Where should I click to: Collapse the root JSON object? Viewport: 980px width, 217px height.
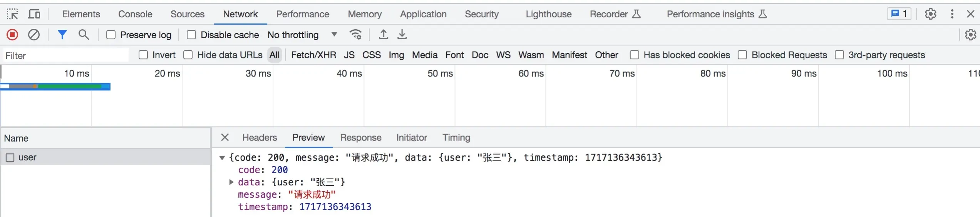click(x=222, y=158)
